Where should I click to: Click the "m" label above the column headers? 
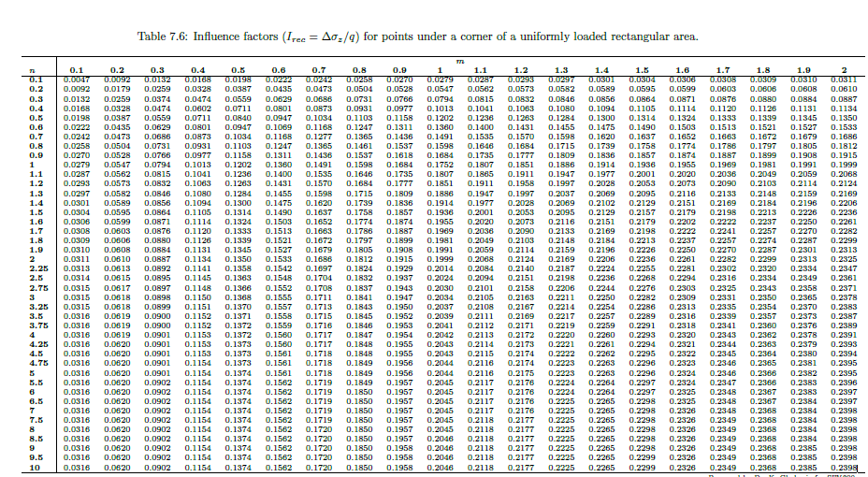pyautogui.click(x=460, y=62)
